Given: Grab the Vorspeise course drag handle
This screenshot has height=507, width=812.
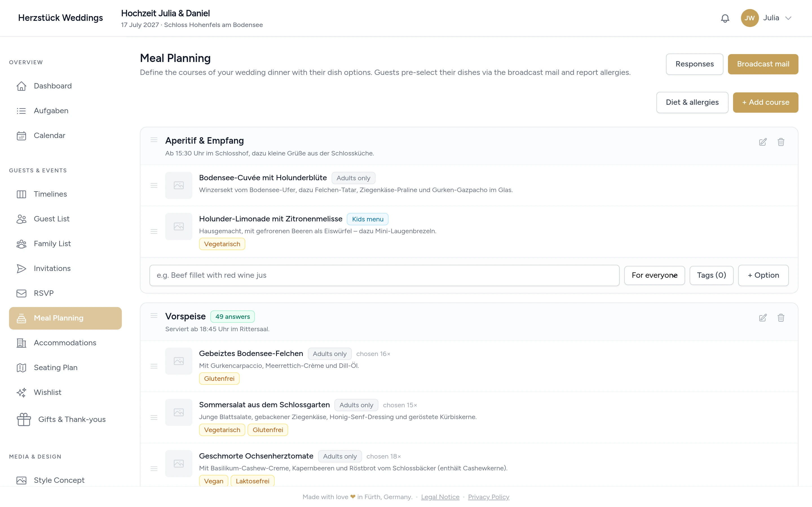Looking at the screenshot, I should 154,315.
